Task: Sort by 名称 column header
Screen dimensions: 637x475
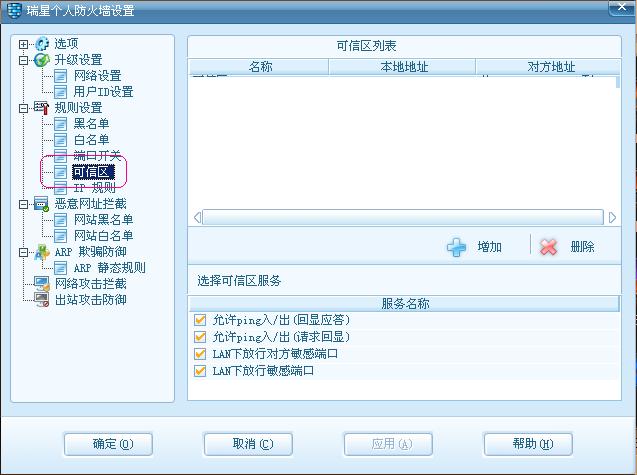Action: (259, 67)
